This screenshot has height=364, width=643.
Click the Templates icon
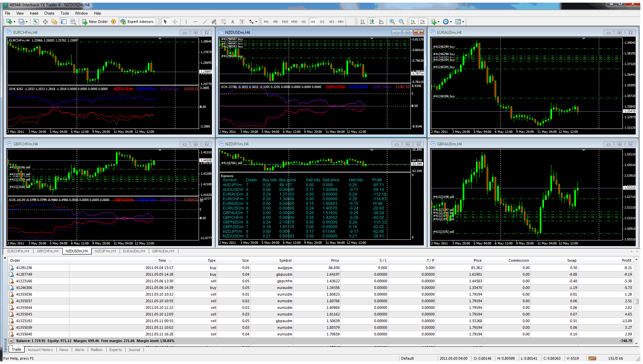458,22
